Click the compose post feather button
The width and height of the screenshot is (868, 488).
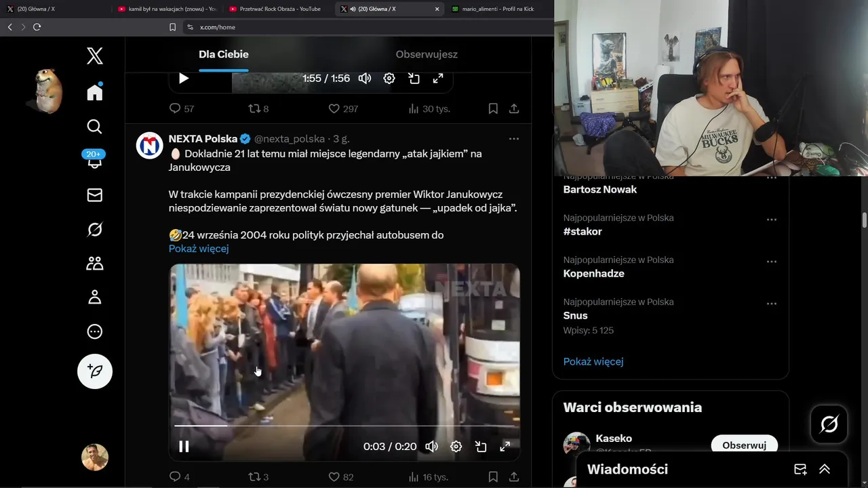pos(95,371)
